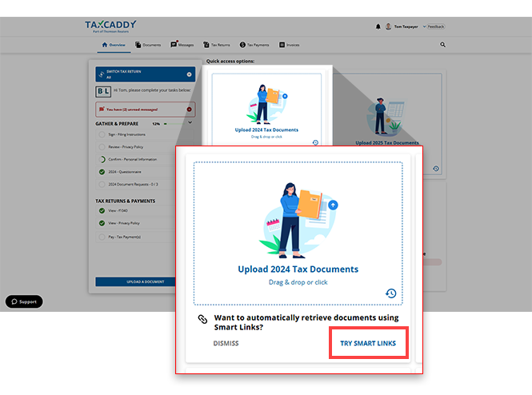Open the Switch Tax Return dropdown
Viewport: 532px width, 395px height.
click(x=146, y=74)
